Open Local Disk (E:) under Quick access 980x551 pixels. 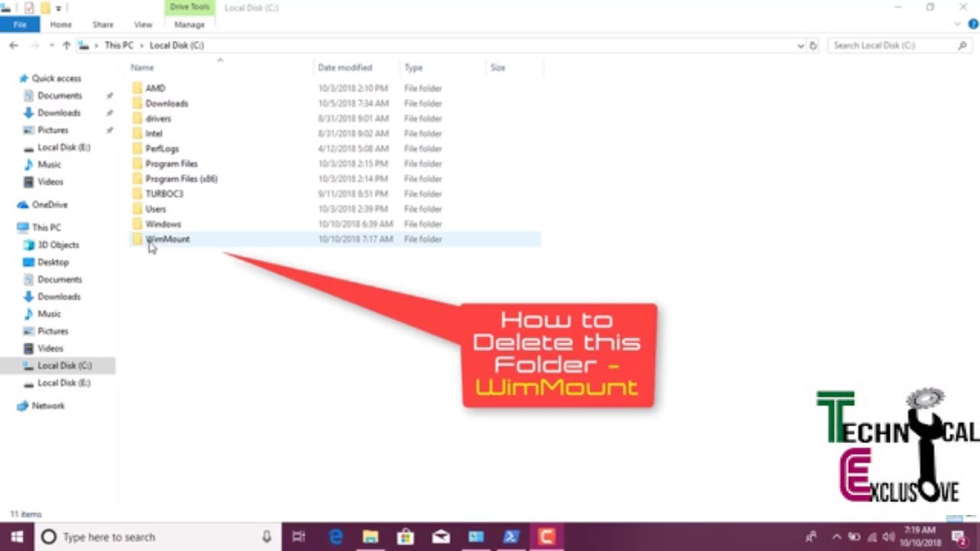point(64,147)
